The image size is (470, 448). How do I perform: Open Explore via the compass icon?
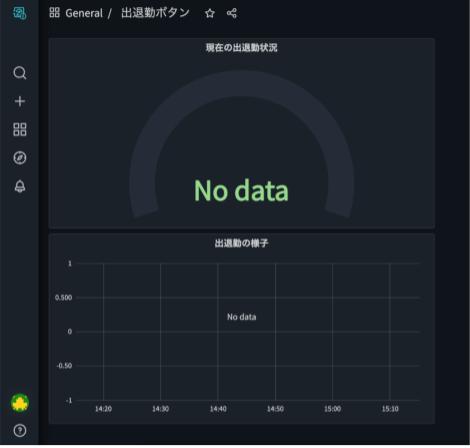(20, 158)
